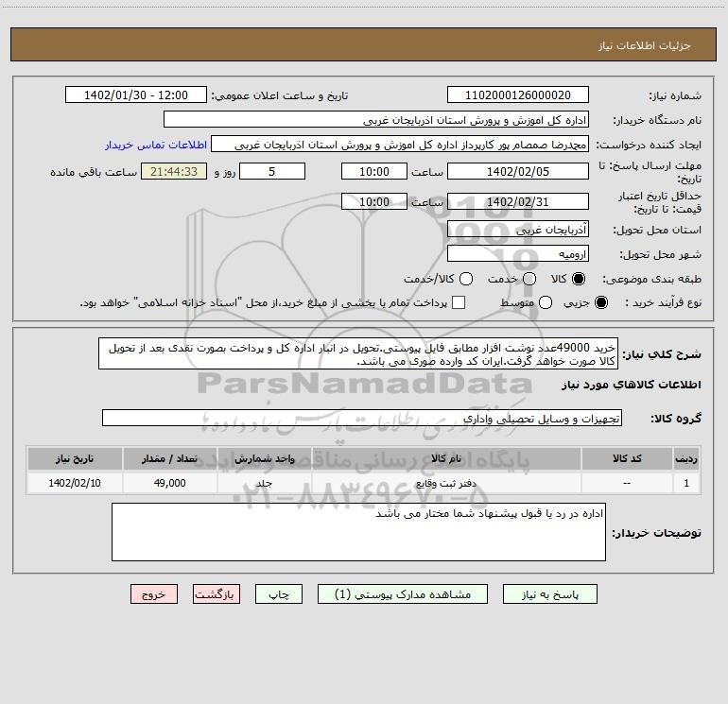728x704 pixels.
Task: Click the buyer organization name field
Action: [376, 120]
